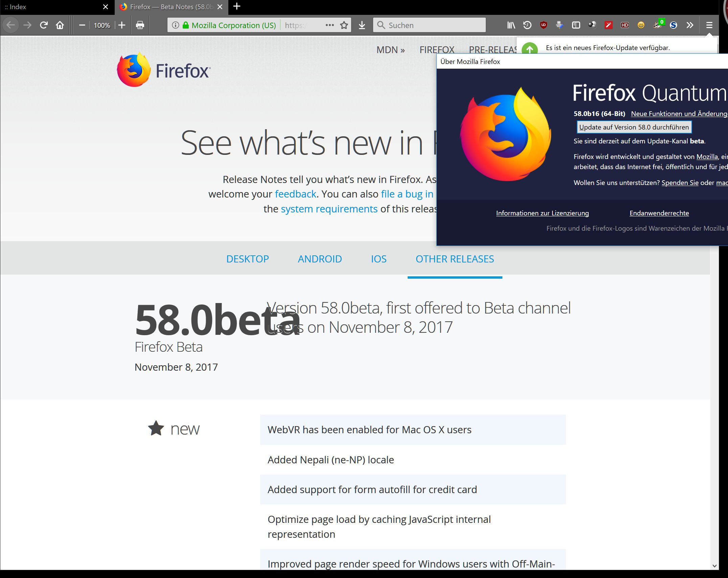Go forward one page

(x=27, y=25)
